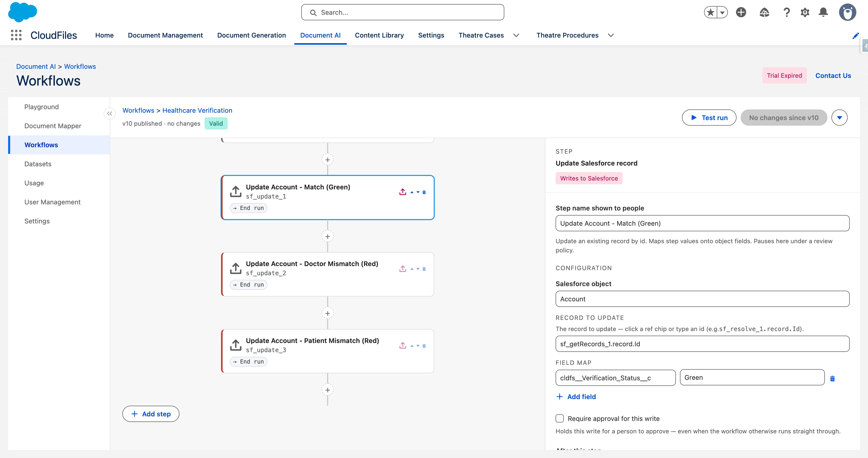Open the user profile avatar
Screen dimensions: 868x458
tap(847, 12)
